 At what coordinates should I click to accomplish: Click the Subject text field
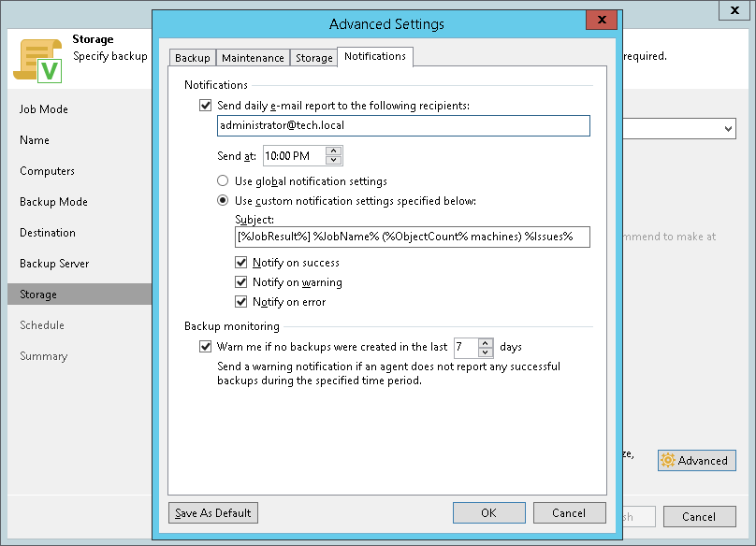coord(412,237)
